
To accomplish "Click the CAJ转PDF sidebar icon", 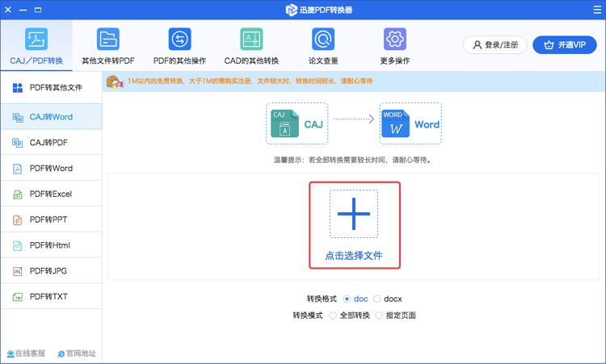I will pos(18,143).
